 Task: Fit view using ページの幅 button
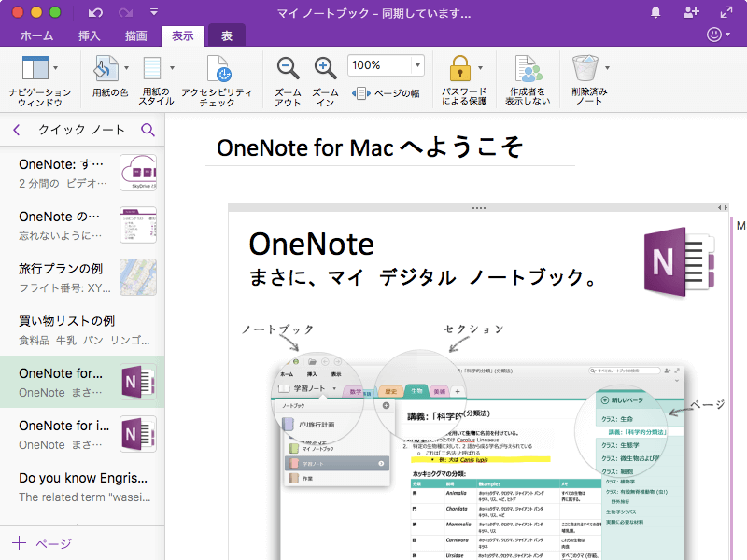pyautogui.click(x=386, y=93)
